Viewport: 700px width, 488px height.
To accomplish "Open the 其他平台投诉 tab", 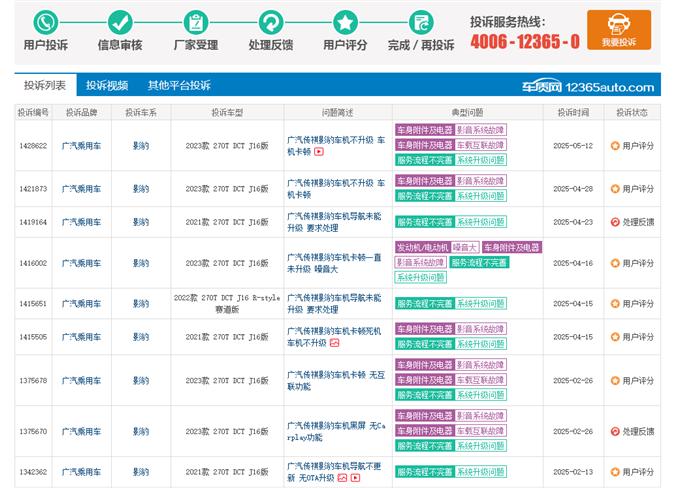I will coord(179,85).
